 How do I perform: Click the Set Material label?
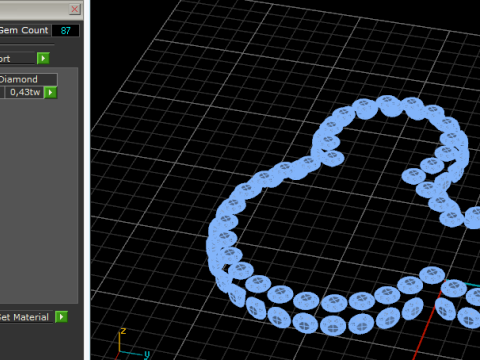[x=24, y=317]
